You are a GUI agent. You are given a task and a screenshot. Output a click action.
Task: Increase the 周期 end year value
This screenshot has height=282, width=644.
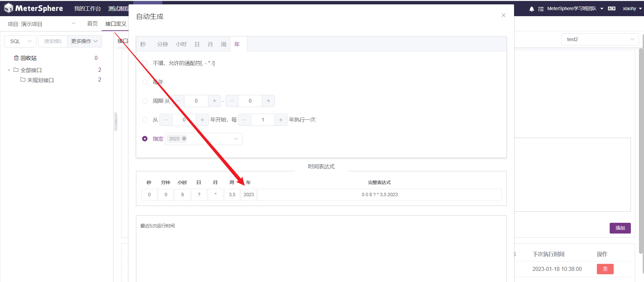(x=268, y=101)
